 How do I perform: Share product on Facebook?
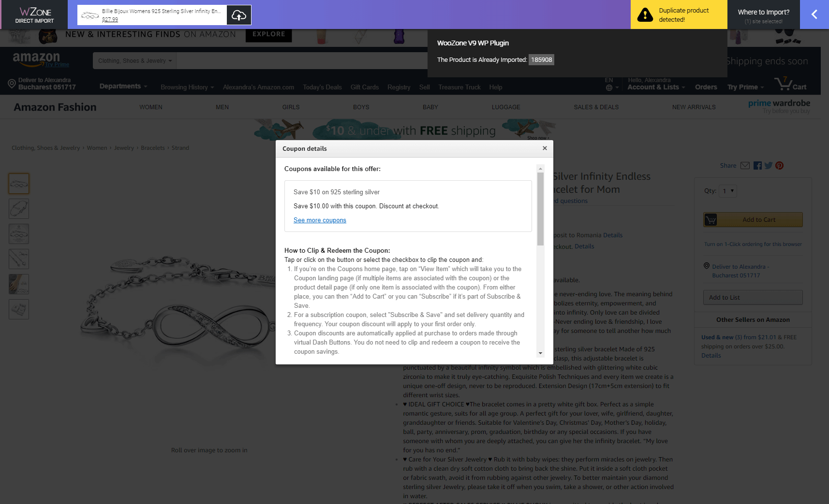pyautogui.click(x=757, y=165)
